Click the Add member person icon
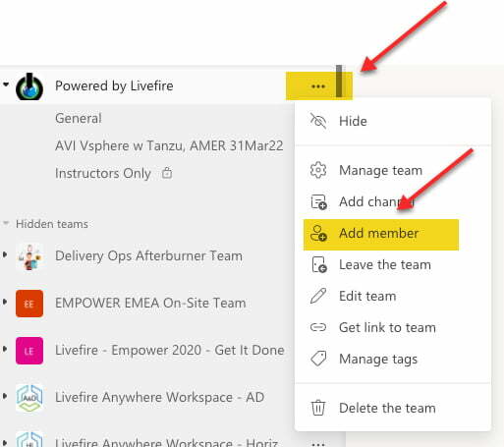The width and height of the screenshot is (504, 447). (x=318, y=234)
